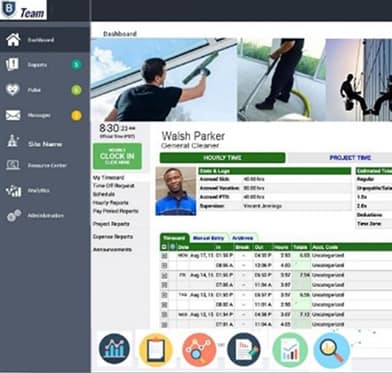Open Resource Center in the sidebar
Screen dimensions: 392x373
pyautogui.click(x=47, y=165)
